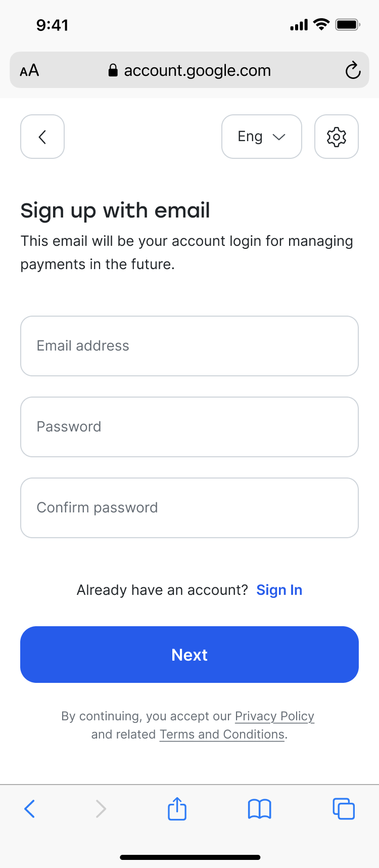Screen dimensions: 379x868
Task: Show open tabs with tabs icon
Action: 344,808
